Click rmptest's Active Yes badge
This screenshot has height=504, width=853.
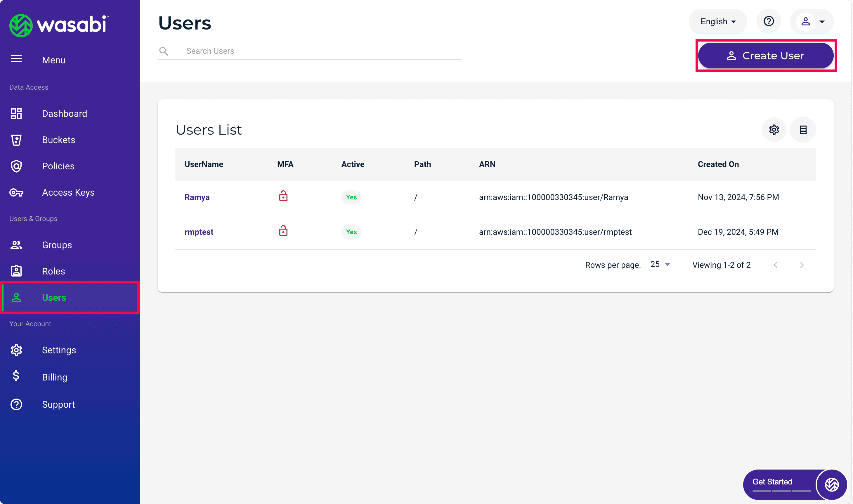tap(351, 232)
